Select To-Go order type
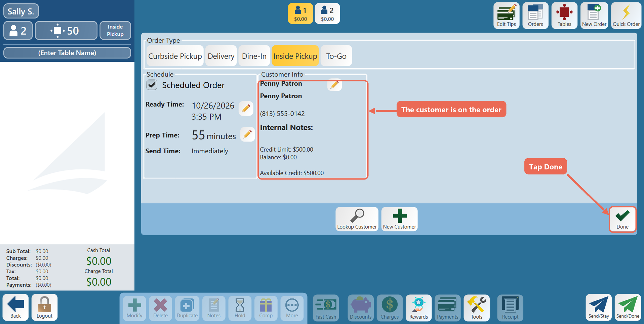The height and width of the screenshot is (324, 644). point(336,56)
